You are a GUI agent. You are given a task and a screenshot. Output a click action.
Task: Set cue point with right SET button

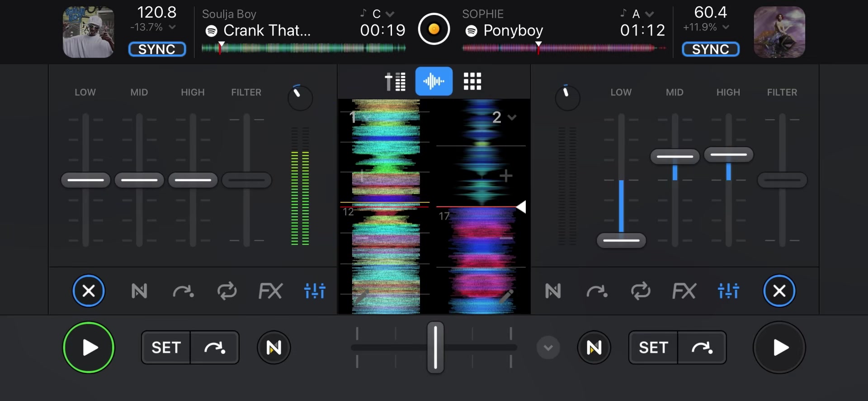653,348
